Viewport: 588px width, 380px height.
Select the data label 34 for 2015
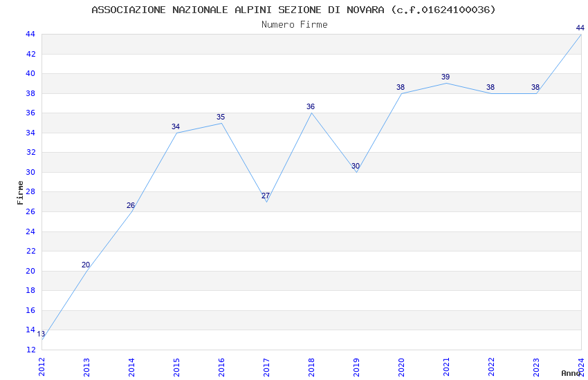pyautogui.click(x=176, y=126)
